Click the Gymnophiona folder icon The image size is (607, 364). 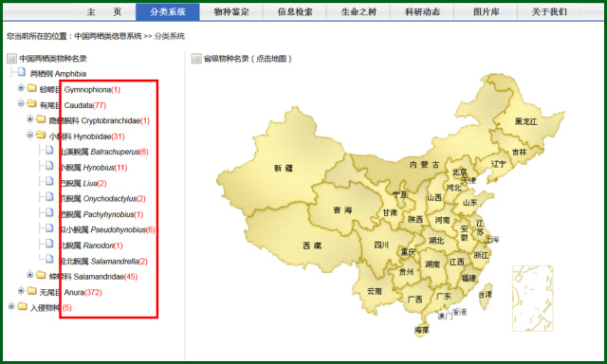(32, 88)
